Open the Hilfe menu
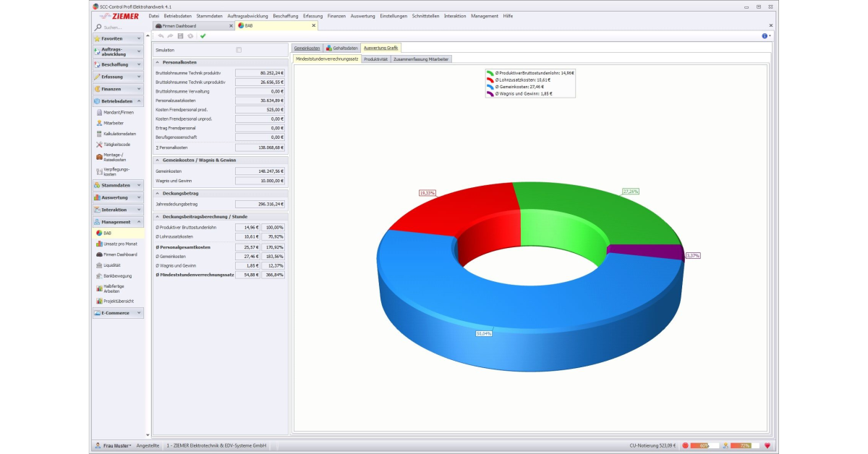The image size is (868, 454). tap(507, 16)
